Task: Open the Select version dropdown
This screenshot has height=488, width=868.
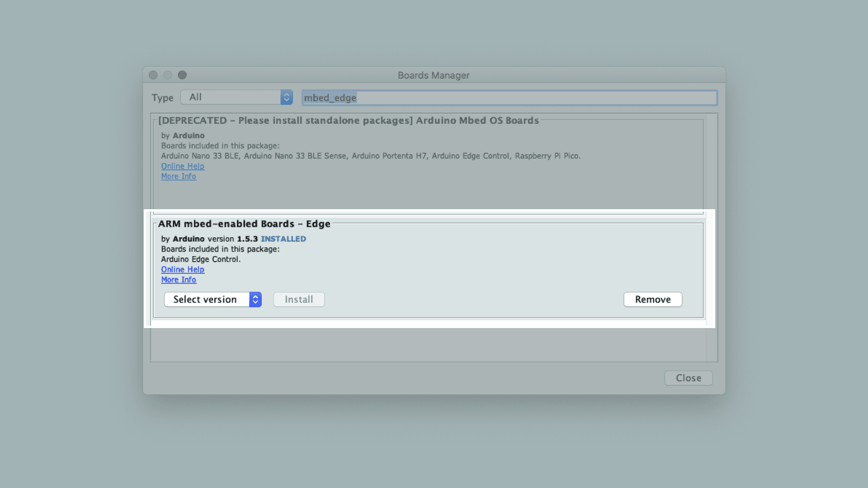Action: click(x=206, y=300)
